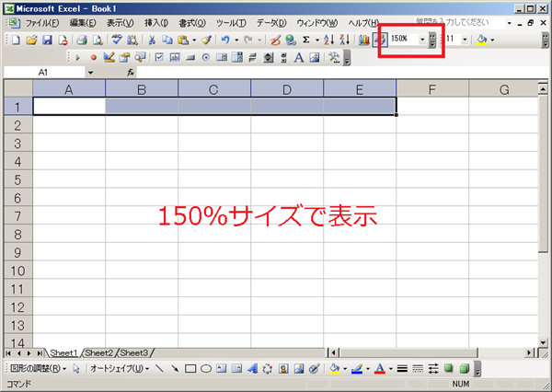Sort the selection ascending

(328, 40)
